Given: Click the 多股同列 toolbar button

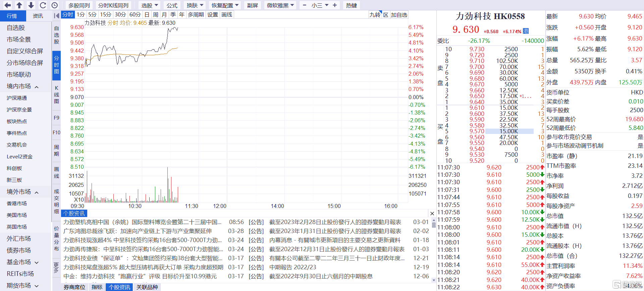Looking at the screenshot, I should pos(79,5).
